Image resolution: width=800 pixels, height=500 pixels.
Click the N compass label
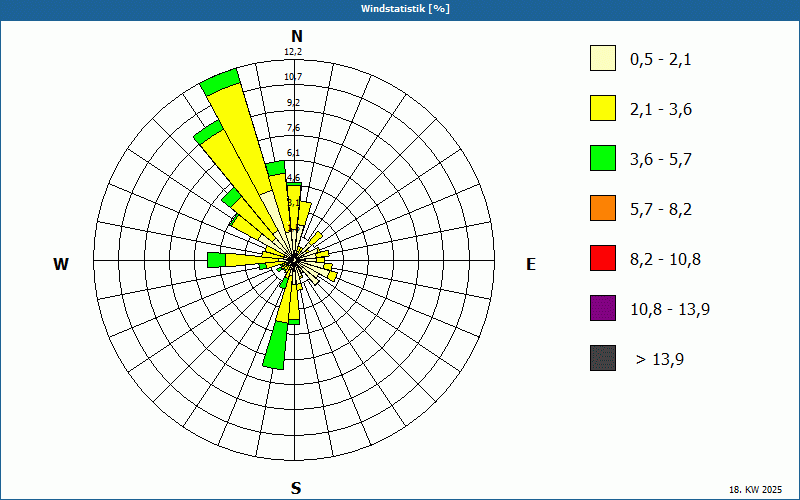296,36
